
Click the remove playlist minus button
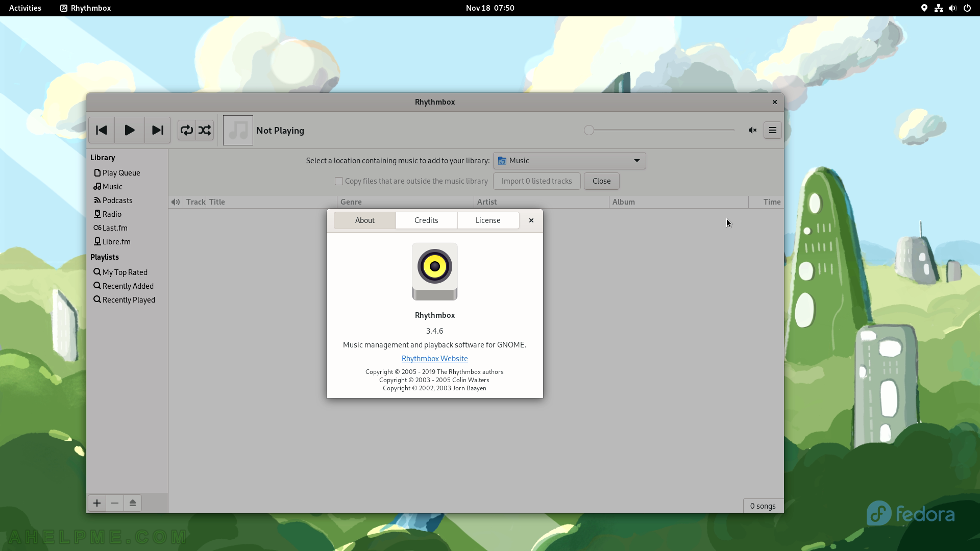pyautogui.click(x=115, y=503)
